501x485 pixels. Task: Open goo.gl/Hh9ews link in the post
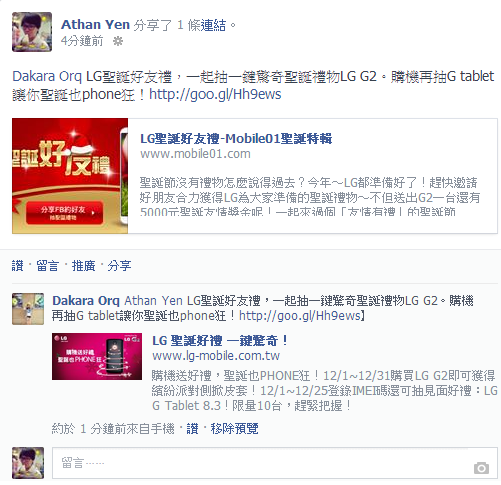(215, 94)
